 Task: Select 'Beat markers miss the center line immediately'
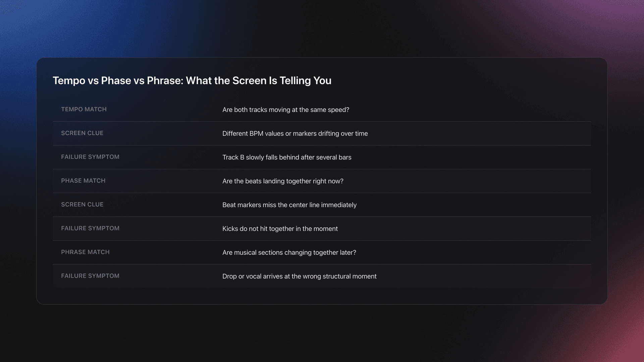pyautogui.click(x=289, y=205)
